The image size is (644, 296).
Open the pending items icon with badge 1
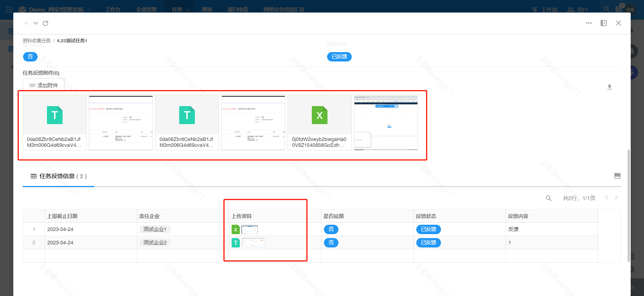pos(619,9)
